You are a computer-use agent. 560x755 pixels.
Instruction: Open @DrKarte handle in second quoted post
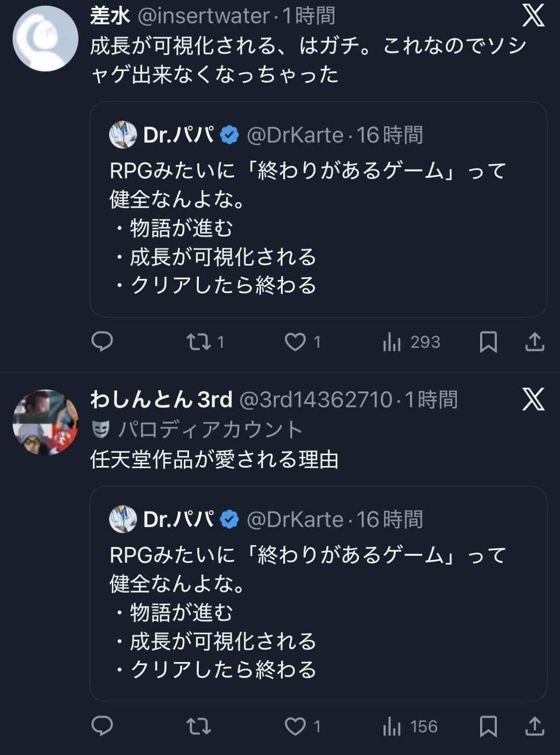pos(295,520)
